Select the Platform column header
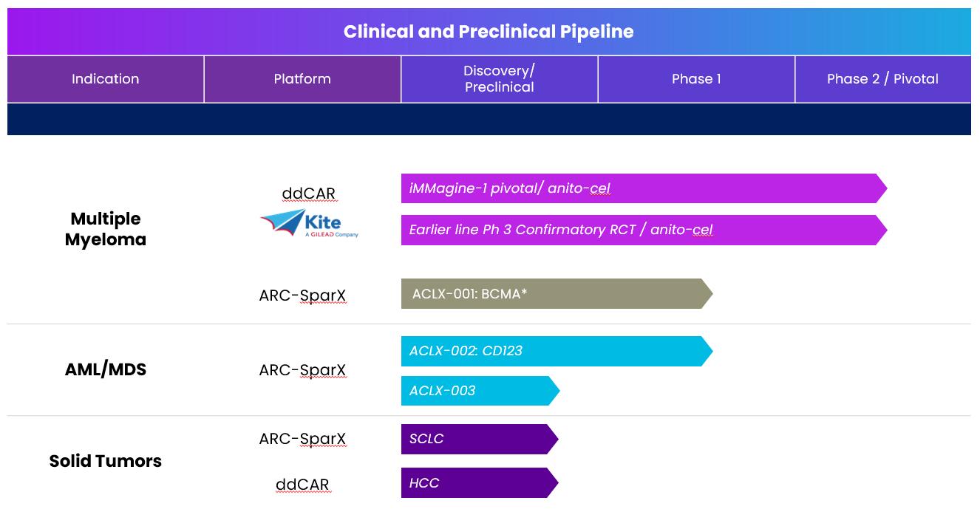 point(302,79)
